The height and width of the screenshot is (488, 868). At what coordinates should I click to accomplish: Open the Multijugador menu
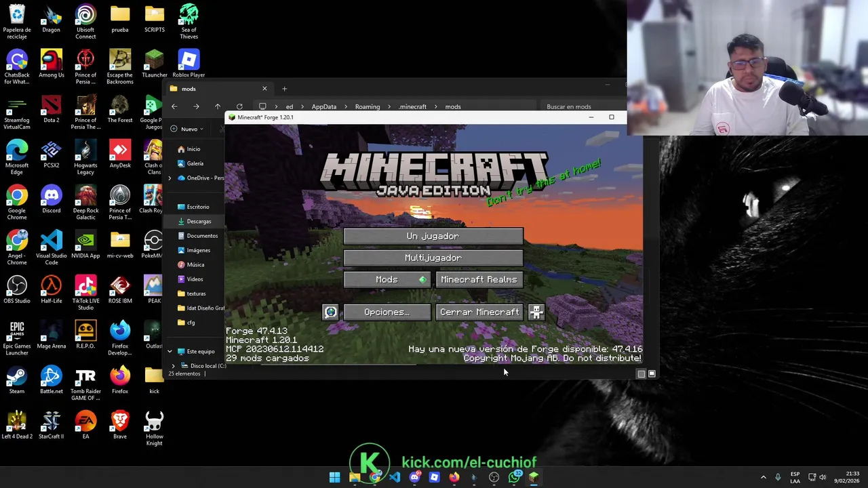[433, 258]
